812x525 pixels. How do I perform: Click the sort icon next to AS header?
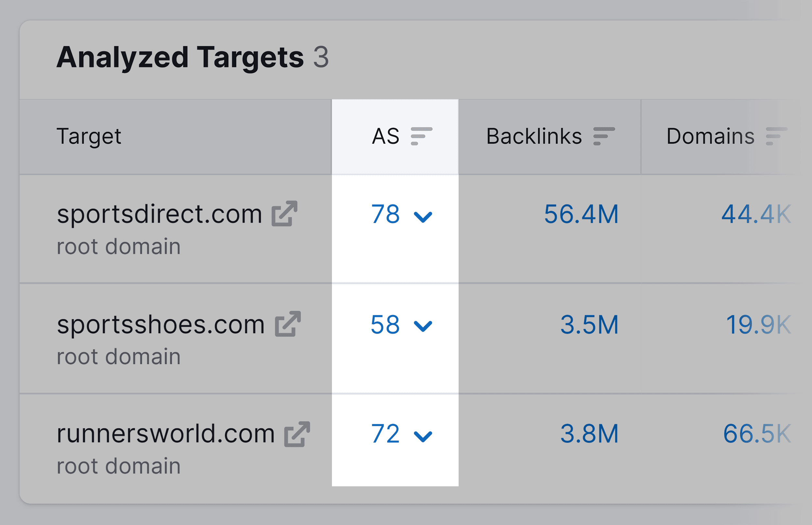[x=421, y=136]
